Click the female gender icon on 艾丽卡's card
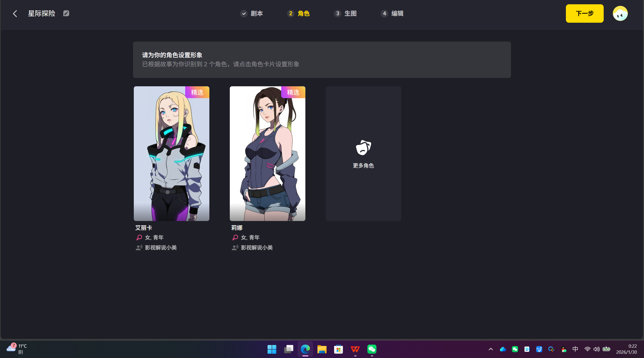Image resolution: width=644 pixels, height=358 pixels. click(x=139, y=237)
